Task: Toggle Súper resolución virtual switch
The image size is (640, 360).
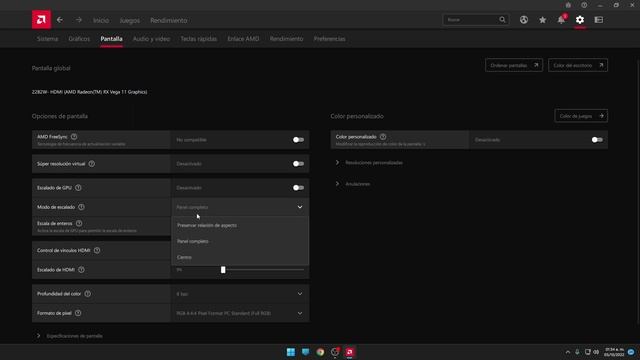Action: [298, 164]
